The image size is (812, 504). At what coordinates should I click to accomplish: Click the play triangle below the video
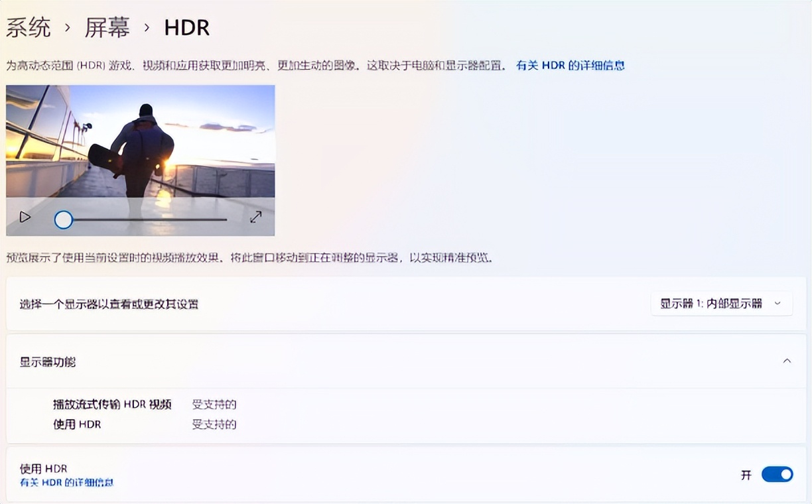tap(25, 217)
